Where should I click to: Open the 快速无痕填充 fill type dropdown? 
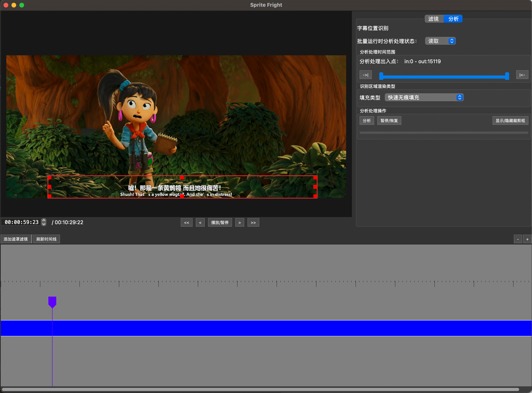pos(424,97)
